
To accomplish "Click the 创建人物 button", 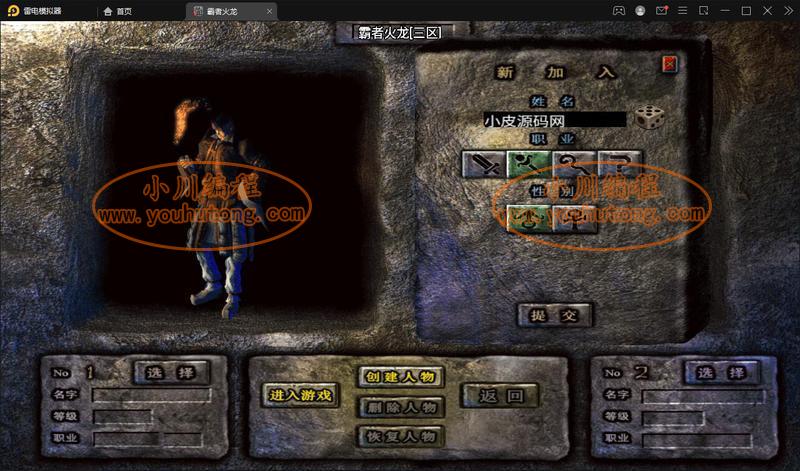I will click(x=401, y=377).
